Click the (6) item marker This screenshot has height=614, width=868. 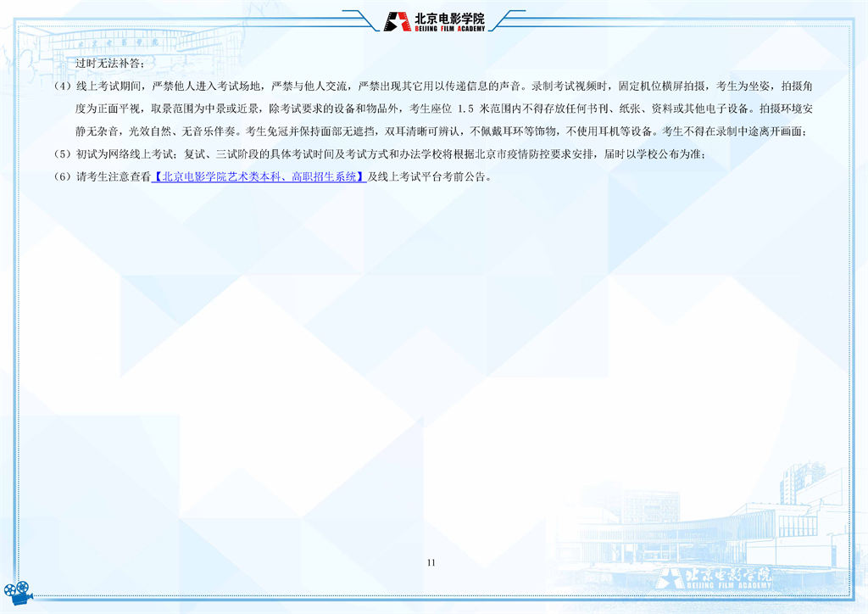point(63,177)
